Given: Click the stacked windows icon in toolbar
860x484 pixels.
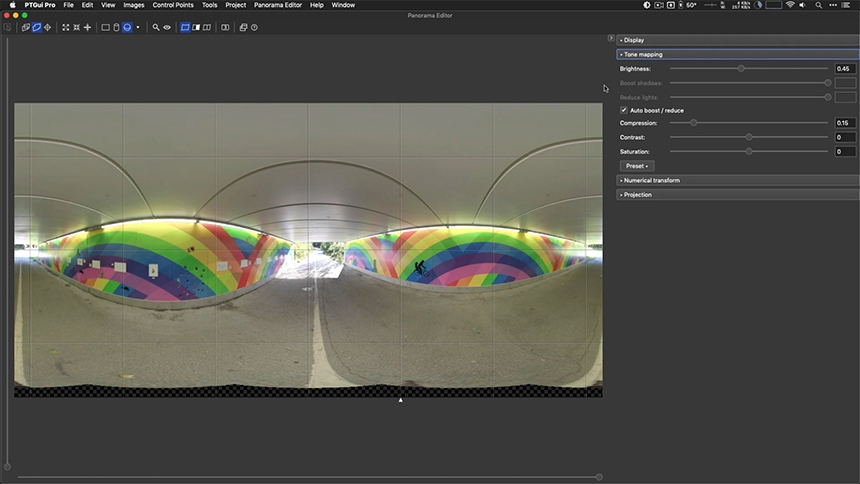Looking at the screenshot, I should [244, 27].
